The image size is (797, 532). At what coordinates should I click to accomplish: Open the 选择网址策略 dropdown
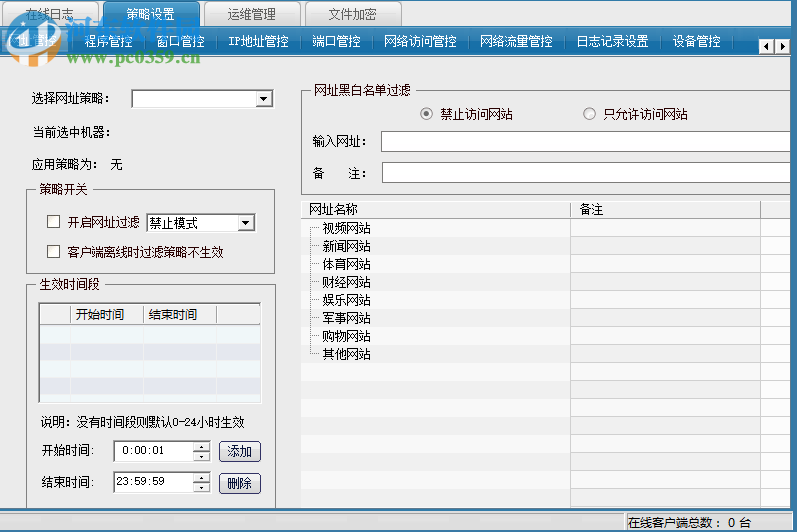(263, 99)
